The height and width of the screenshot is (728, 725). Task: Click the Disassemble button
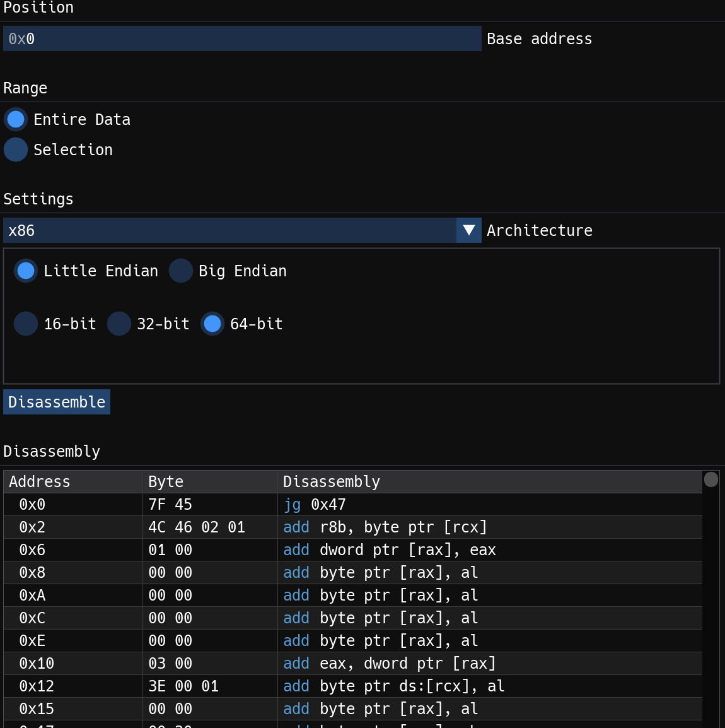pos(57,402)
